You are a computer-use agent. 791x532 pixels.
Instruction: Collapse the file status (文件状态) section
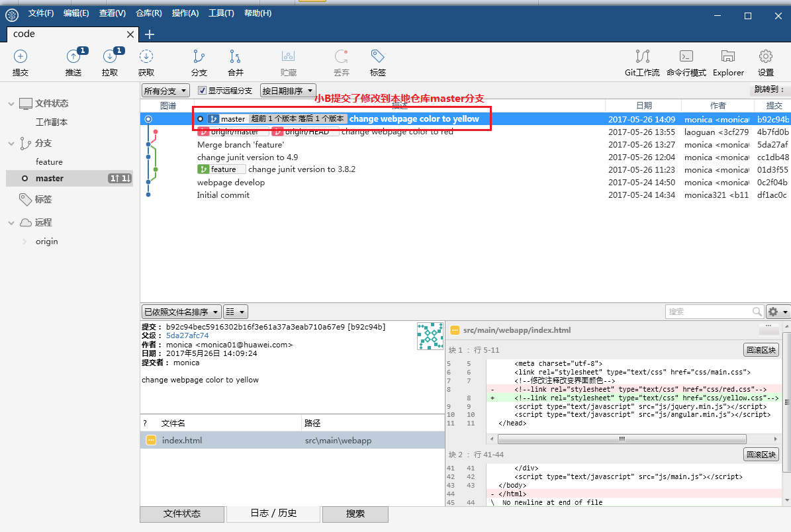click(11, 104)
